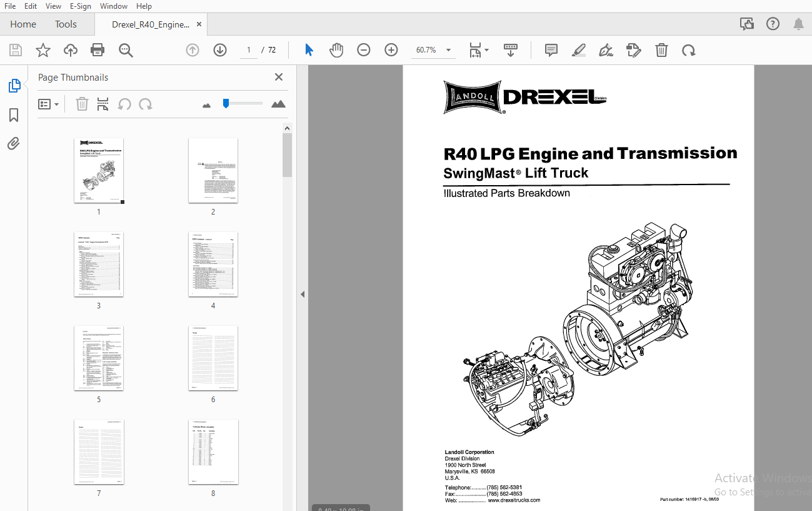Zoom out with minus icon
The width and height of the screenshot is (812, 511).
(364, 50)
